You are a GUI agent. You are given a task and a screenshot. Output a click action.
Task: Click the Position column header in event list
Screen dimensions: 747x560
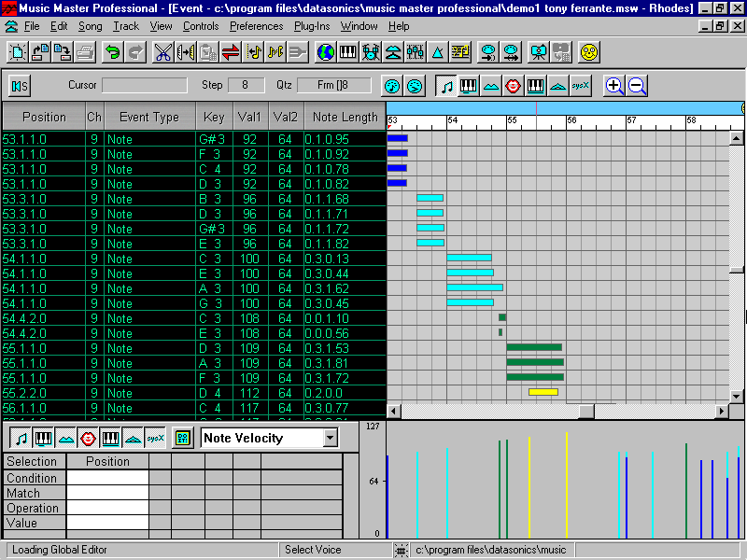point(44,117)
